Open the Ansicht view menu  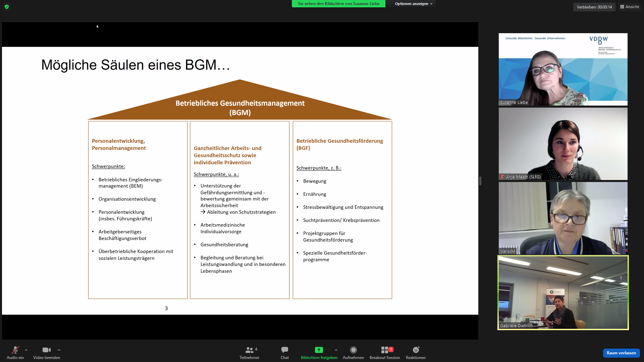630,7
